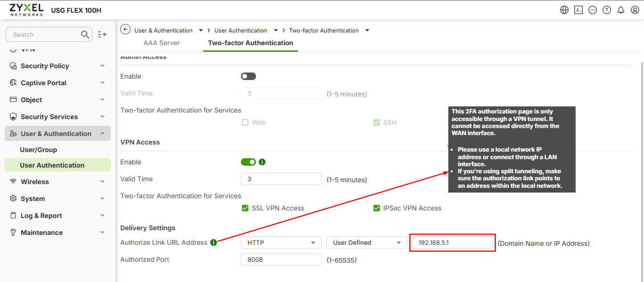Viewport: 644px width, 282px height.
Task: Click info icon beside Authorize Link URL
Action: coord(214,242)
